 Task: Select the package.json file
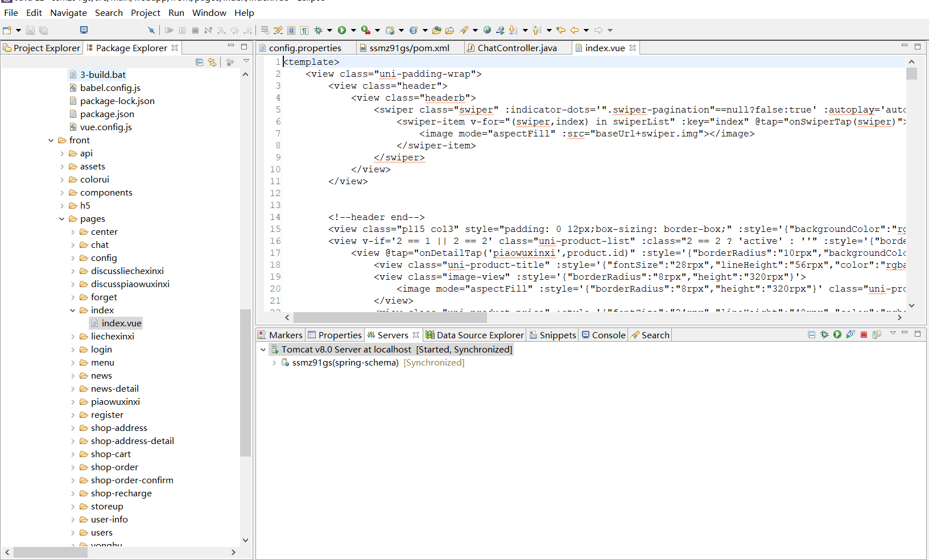(107, 114)
